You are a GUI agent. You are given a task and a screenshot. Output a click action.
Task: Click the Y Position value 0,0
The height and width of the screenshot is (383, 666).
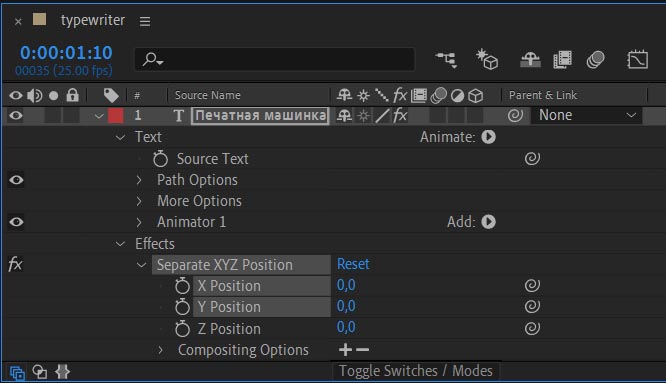(x=346, y=306)
